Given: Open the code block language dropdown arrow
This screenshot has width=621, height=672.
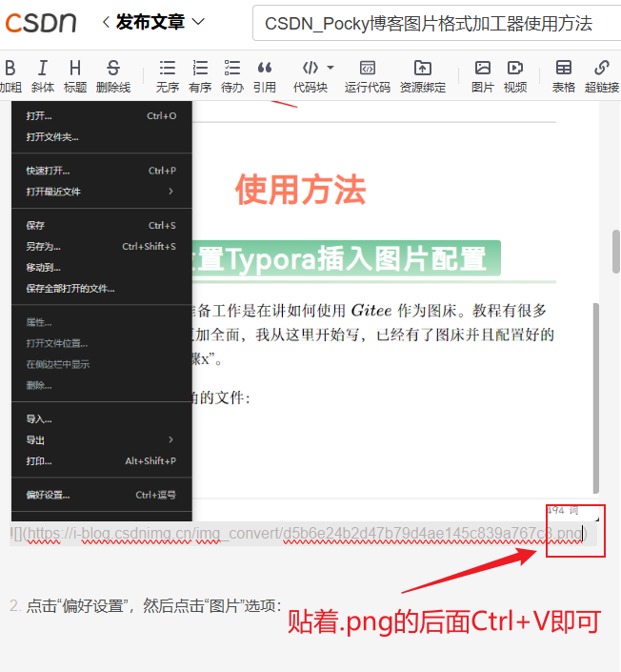Looking at the screenshot, I should [x=331, y=68].
